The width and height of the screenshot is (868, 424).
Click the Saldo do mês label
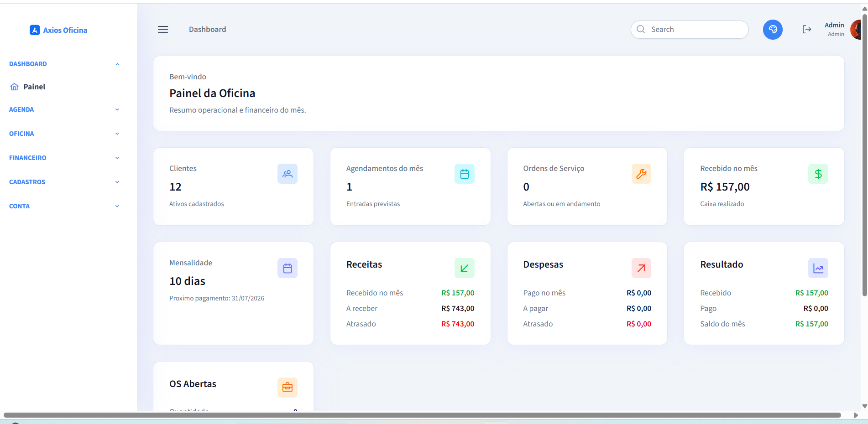click(x=722, y=324)
